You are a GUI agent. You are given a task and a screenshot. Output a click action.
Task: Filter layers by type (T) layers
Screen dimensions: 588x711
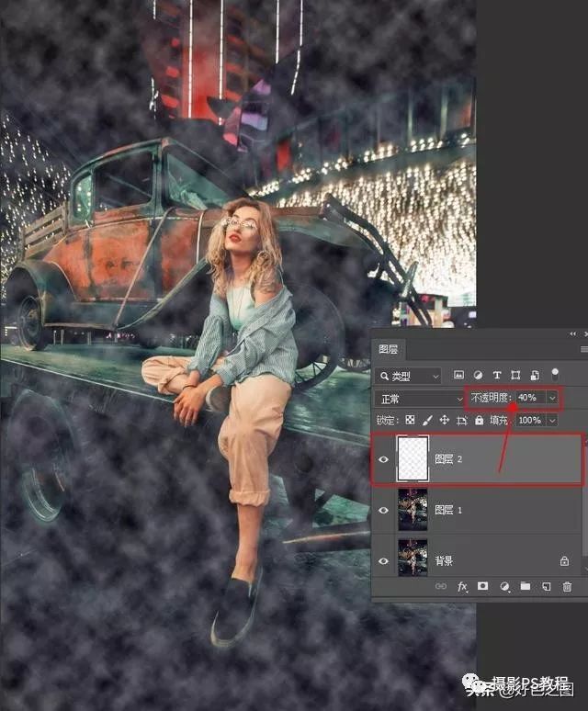click(497, 376)
